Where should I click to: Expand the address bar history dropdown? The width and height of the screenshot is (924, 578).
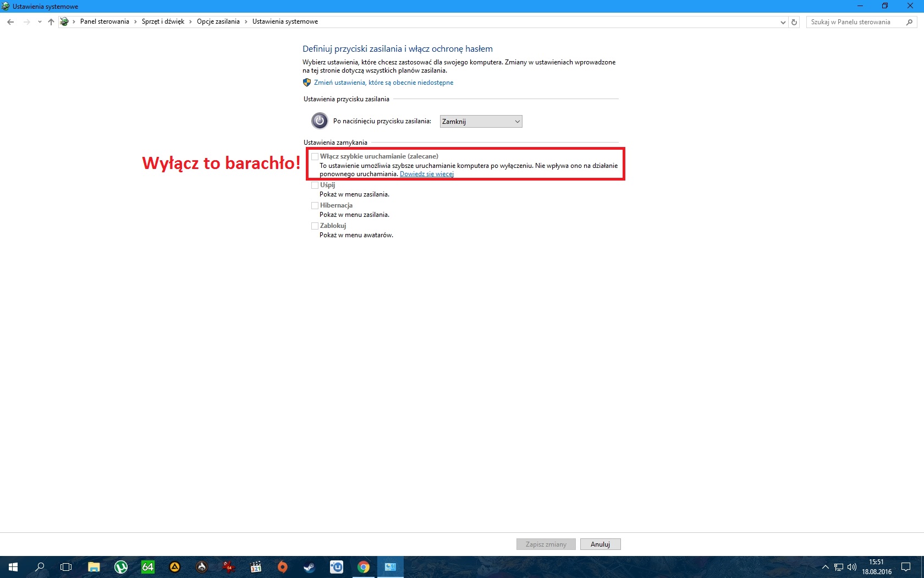783,22
